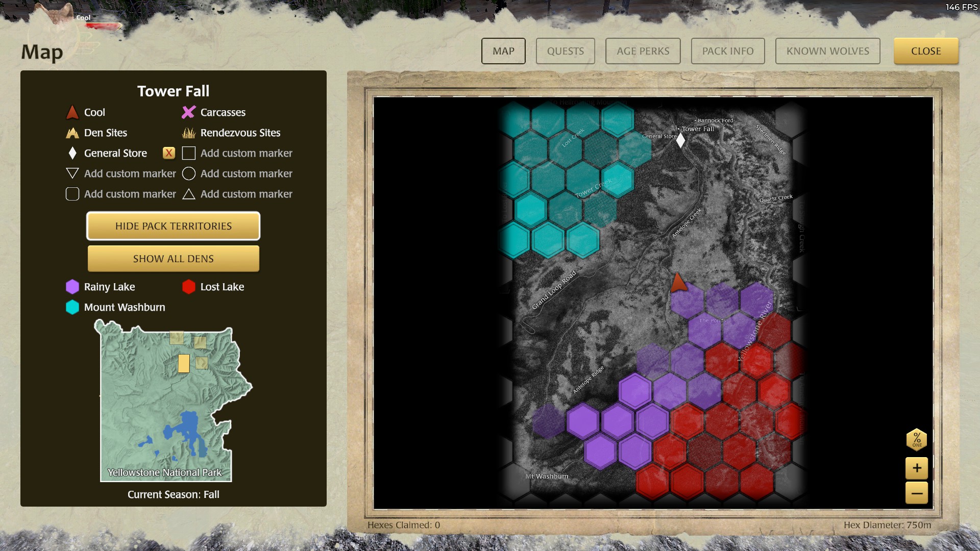This screenshot has width=980, height=551.
Task: Click the 146 FPS counter
Action: (962, 7)
